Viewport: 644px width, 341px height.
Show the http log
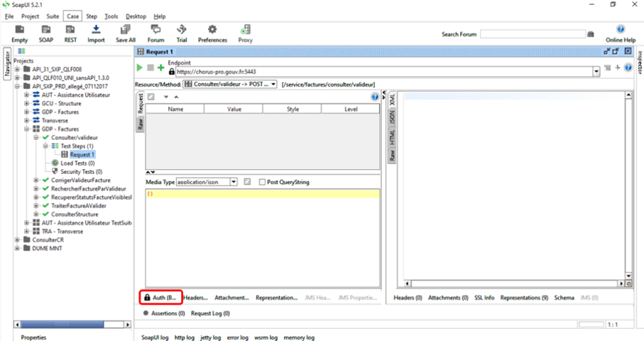point(185,337)
